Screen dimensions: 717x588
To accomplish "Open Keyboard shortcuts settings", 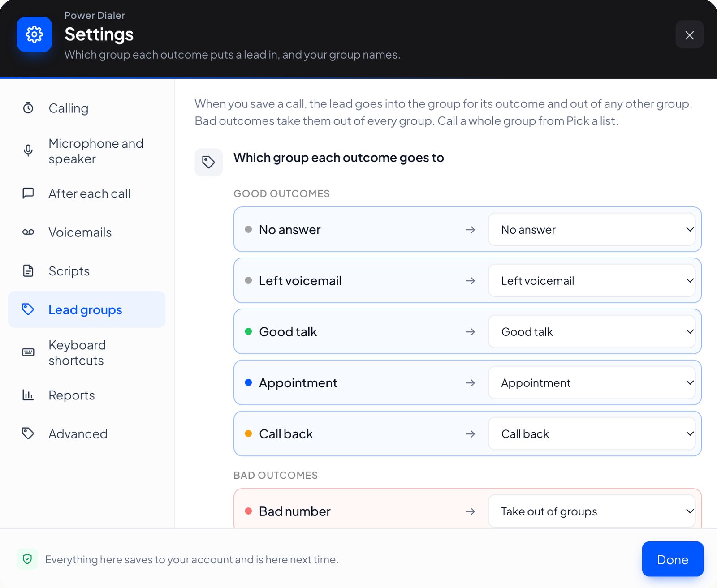I will [x=87, y=352].
